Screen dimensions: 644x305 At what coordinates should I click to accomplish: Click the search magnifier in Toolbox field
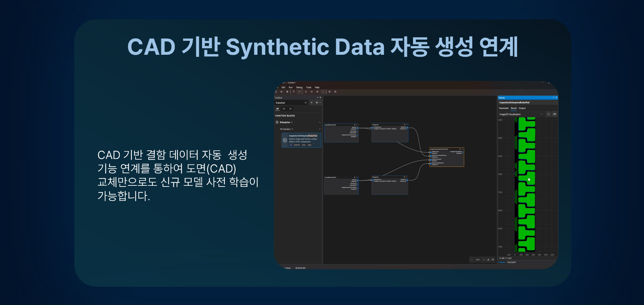point(306,102)
